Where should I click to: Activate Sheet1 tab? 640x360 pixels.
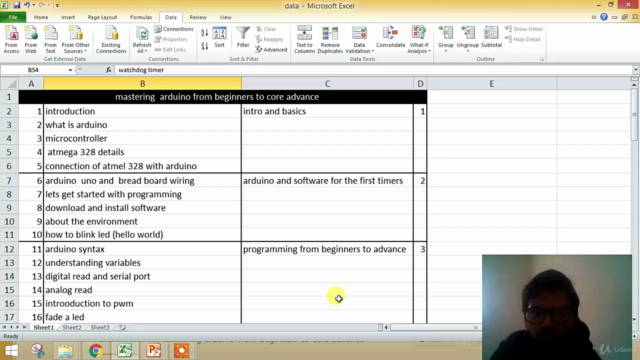(x=44, y=327)
